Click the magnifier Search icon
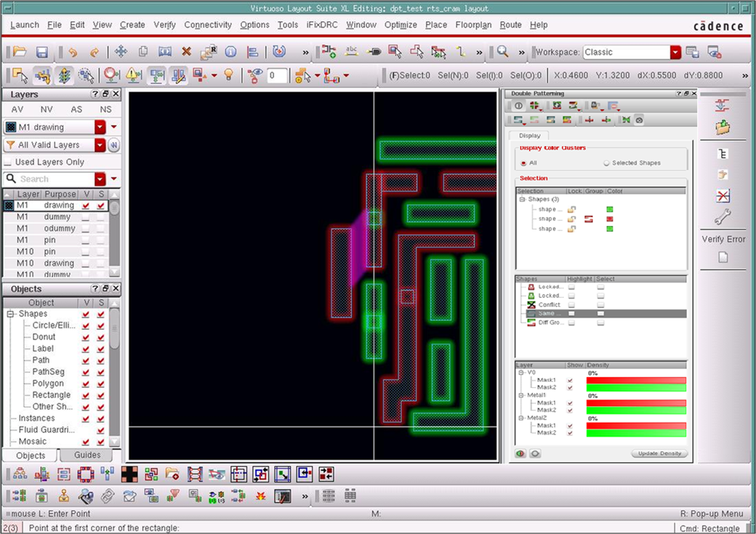756x534 pixels. [502, 52]
